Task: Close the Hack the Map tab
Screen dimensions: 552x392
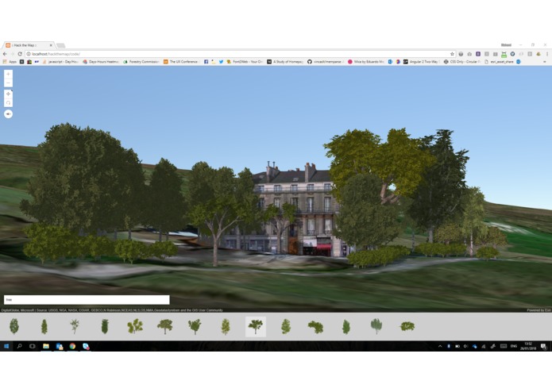Action: point(51,45)
